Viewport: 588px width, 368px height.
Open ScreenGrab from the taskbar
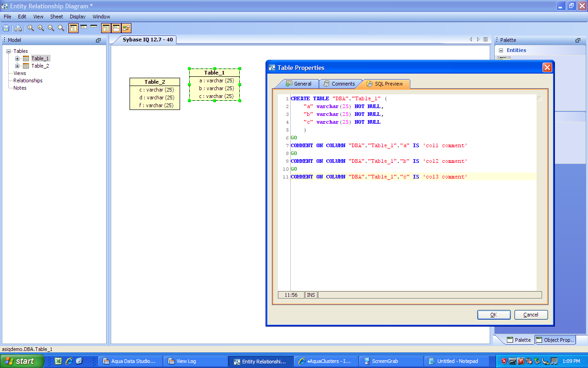pos(391,361)
